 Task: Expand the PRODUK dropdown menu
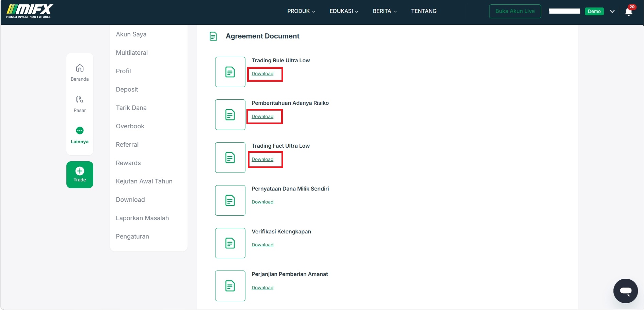click(x=301, y=11)
